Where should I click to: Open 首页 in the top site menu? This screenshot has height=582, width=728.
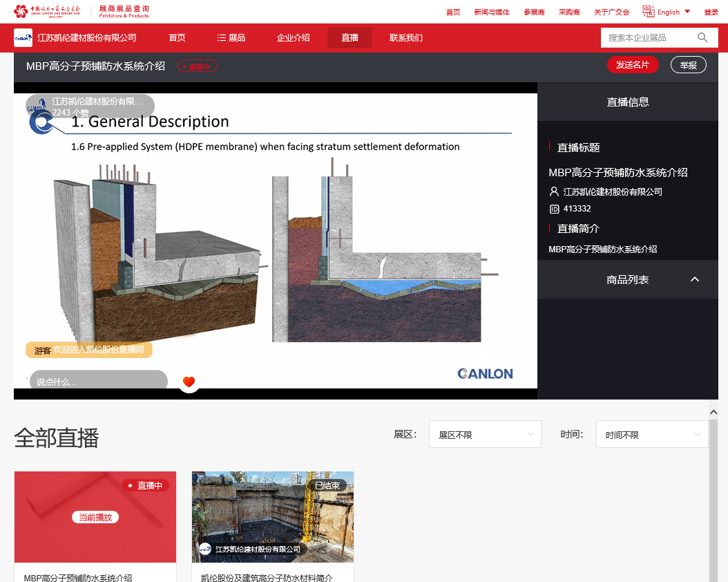click(453, 12)
